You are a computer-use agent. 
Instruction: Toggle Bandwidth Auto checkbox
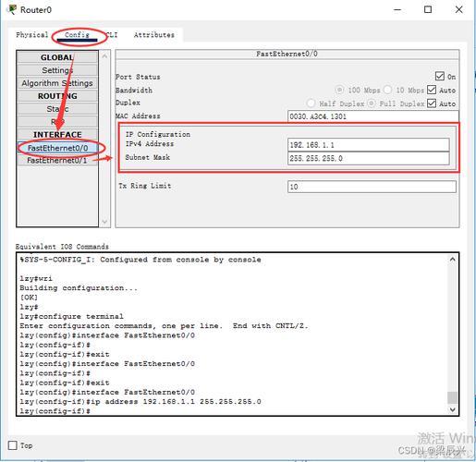tap(432, 90)
